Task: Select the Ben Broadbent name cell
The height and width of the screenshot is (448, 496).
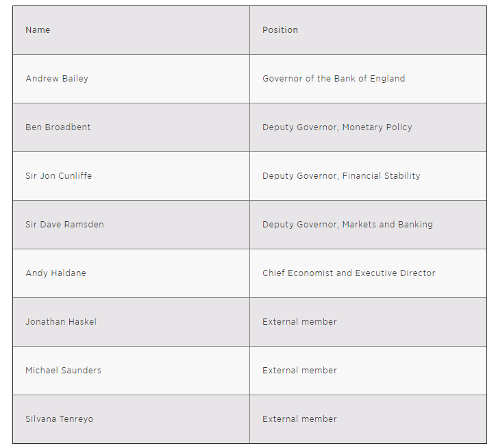Action: [x=58, y=127]
